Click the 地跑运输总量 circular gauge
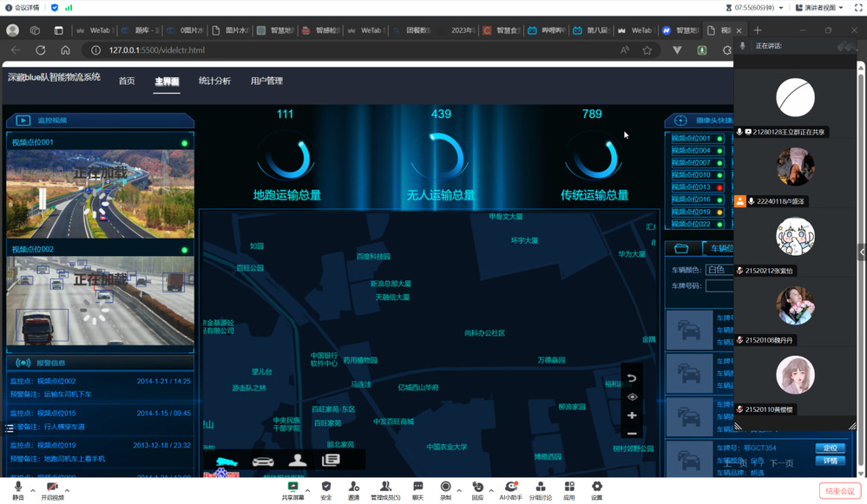 (286, 159)
